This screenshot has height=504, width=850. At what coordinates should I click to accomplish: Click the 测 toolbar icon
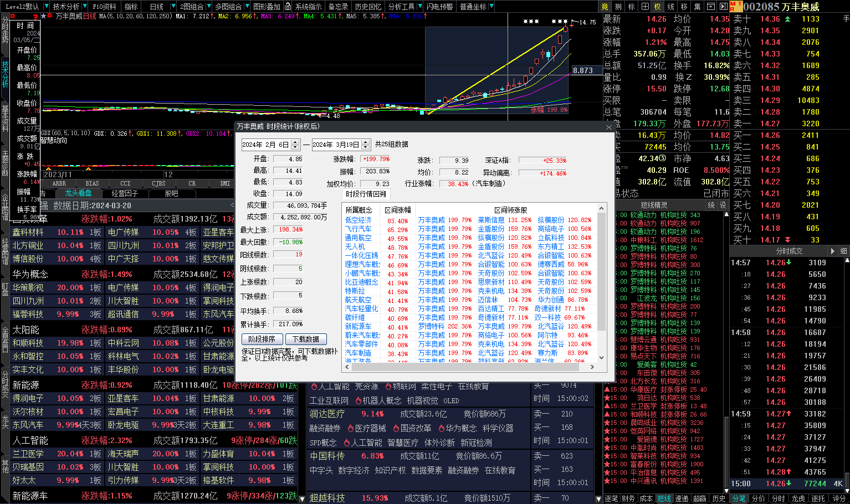[618, 7]
